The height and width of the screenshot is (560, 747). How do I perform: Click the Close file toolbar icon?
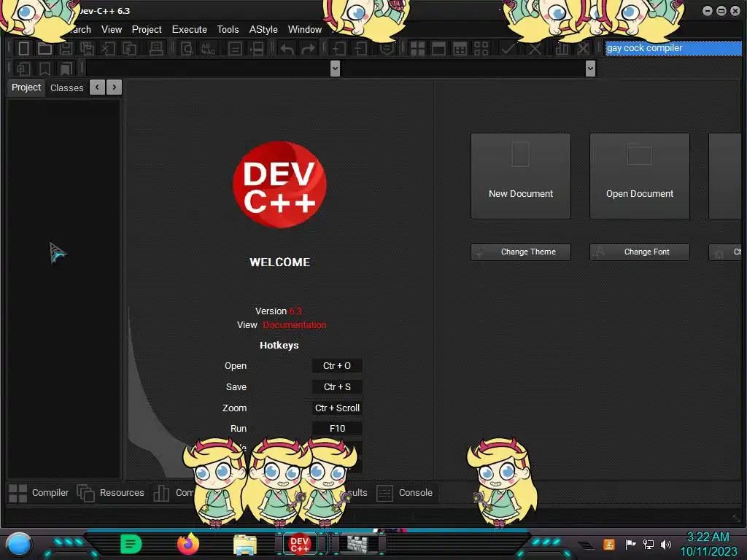click(x=108, y=49)
